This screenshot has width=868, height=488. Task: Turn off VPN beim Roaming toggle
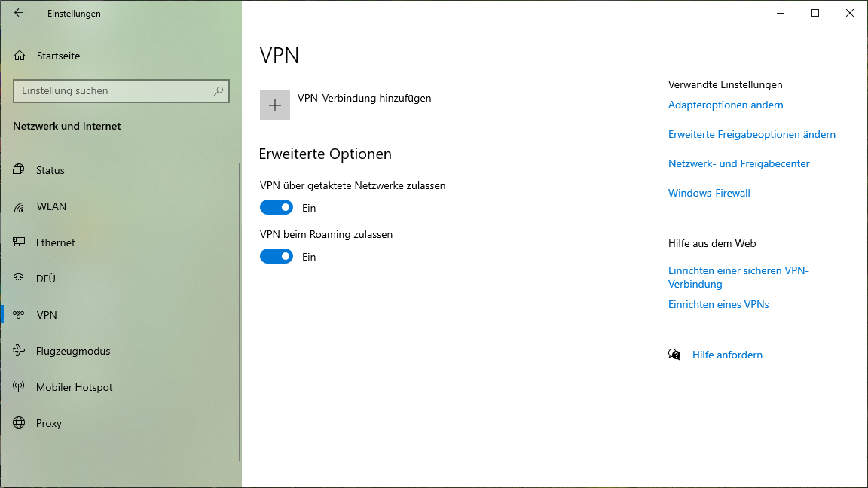point(277,257)
